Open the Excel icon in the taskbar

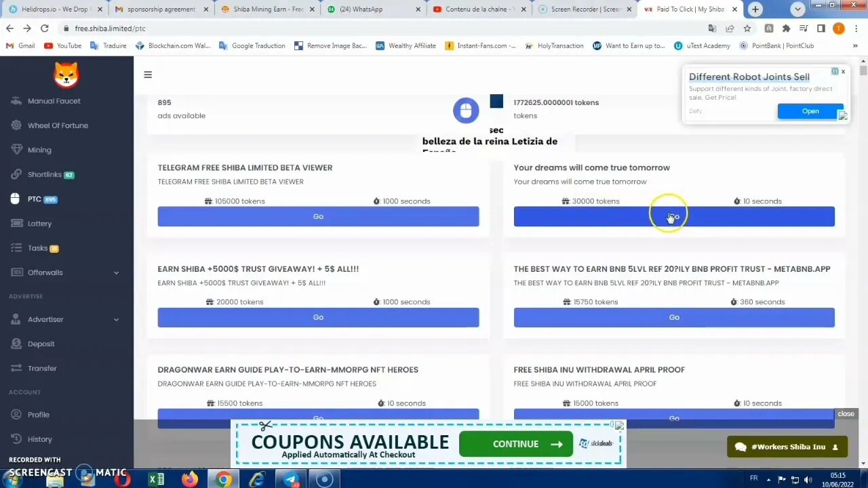pyautogui.click(x=156, y=480)
